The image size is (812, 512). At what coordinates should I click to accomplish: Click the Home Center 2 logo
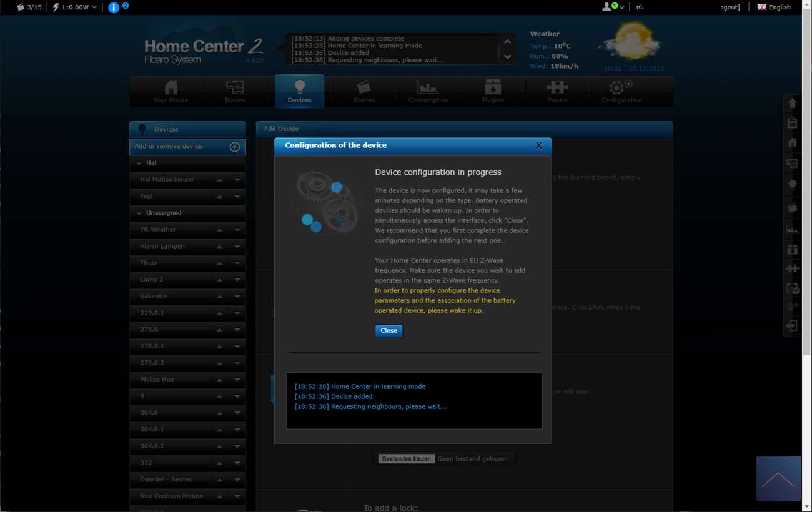(x=203, y=51)
